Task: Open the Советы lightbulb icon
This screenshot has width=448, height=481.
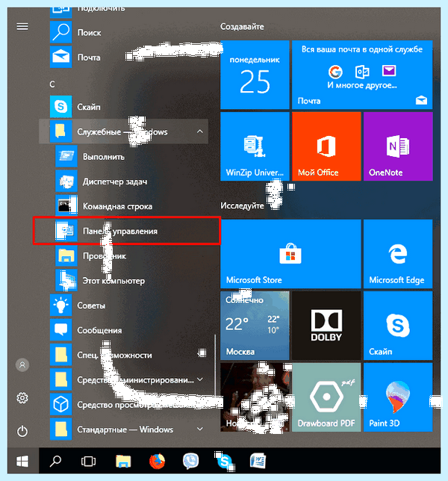Action: click(x=60, y=305)
